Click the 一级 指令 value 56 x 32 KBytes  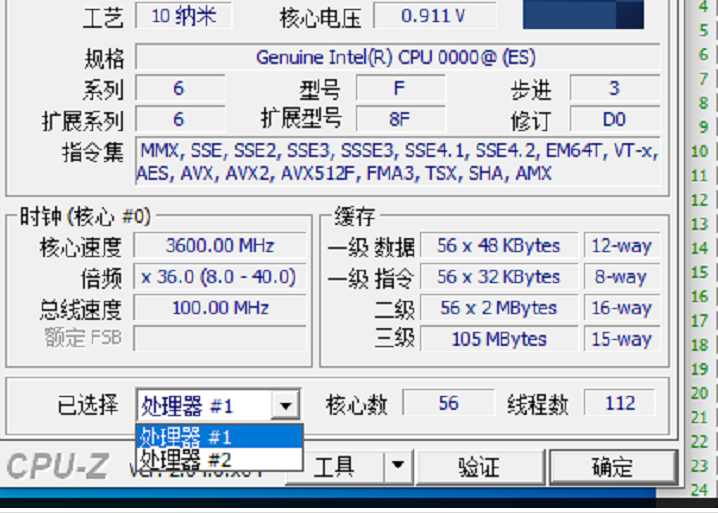point(499,277)
